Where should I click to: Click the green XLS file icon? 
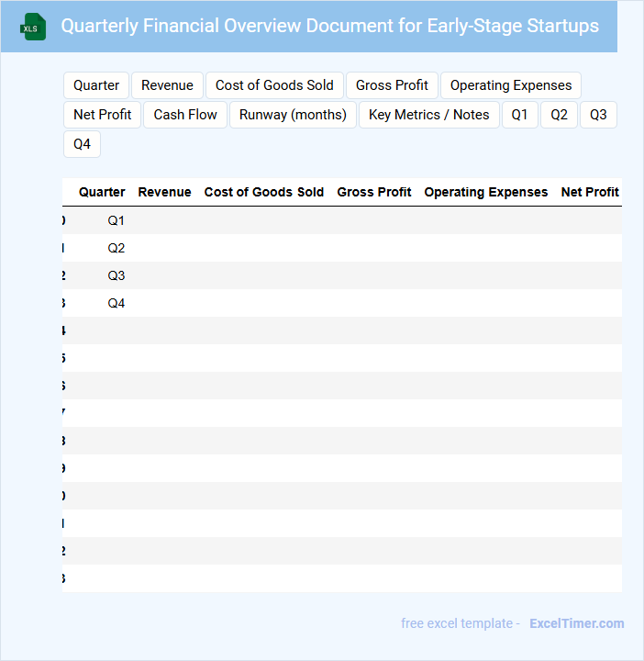pyautogui.click(x=33, y=27)
